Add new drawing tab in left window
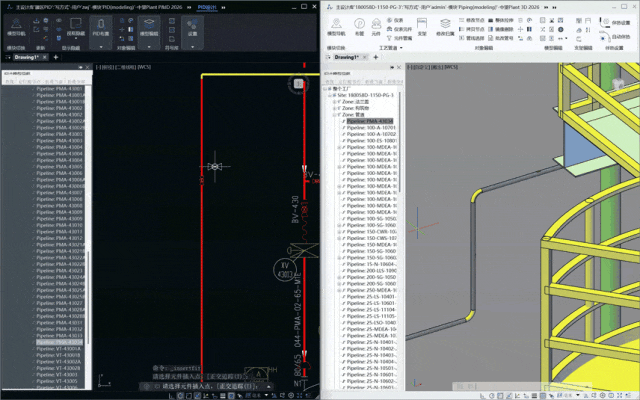The height and width of the screenshot is (400, 640). (x=56, y=57)
